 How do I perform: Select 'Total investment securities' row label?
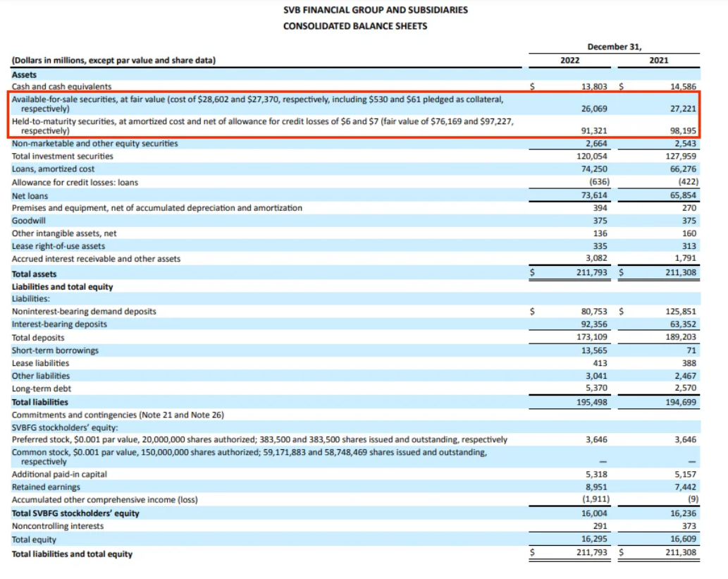[62, 156]
